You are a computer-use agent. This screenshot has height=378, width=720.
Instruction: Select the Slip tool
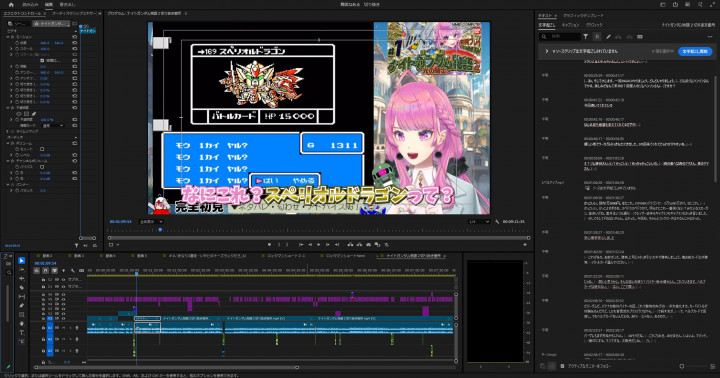tap(22, 297)
